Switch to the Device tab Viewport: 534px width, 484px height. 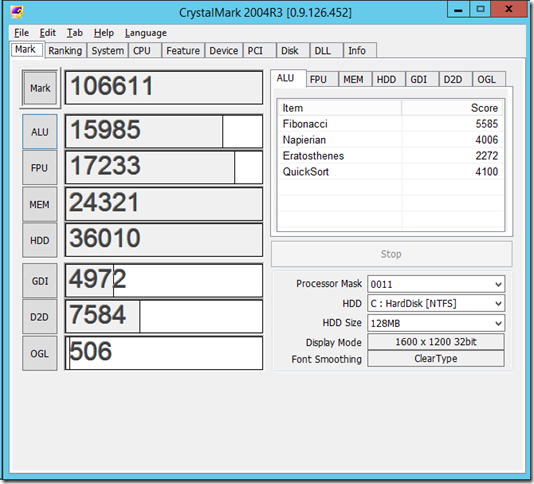click(x=223, y=51)
